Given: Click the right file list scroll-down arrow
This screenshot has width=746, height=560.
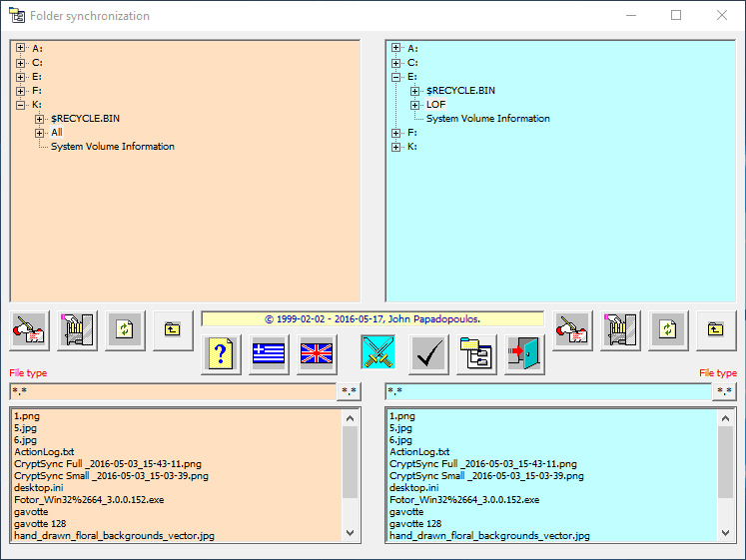Looking at the screenshot, I should tap(726, 533).
